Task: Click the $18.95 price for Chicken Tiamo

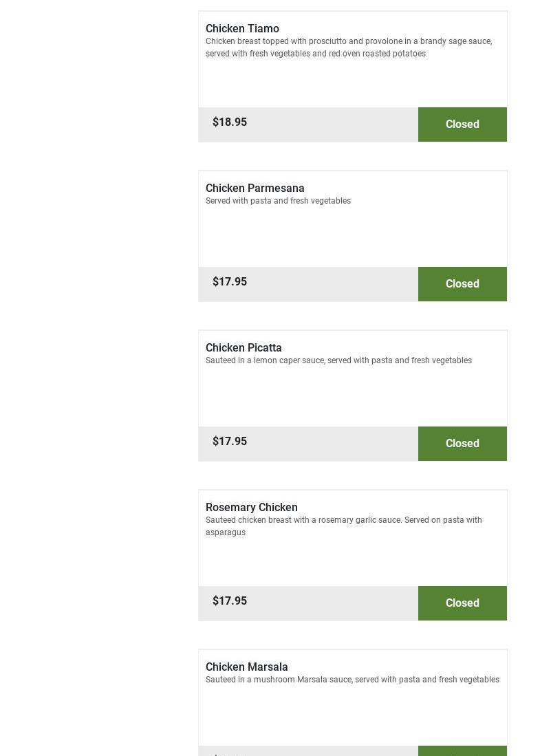Action: coord(230,122)
